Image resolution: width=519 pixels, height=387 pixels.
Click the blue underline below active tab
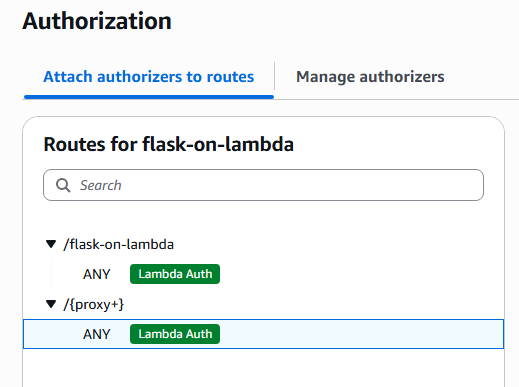click(x=149, y=97)
